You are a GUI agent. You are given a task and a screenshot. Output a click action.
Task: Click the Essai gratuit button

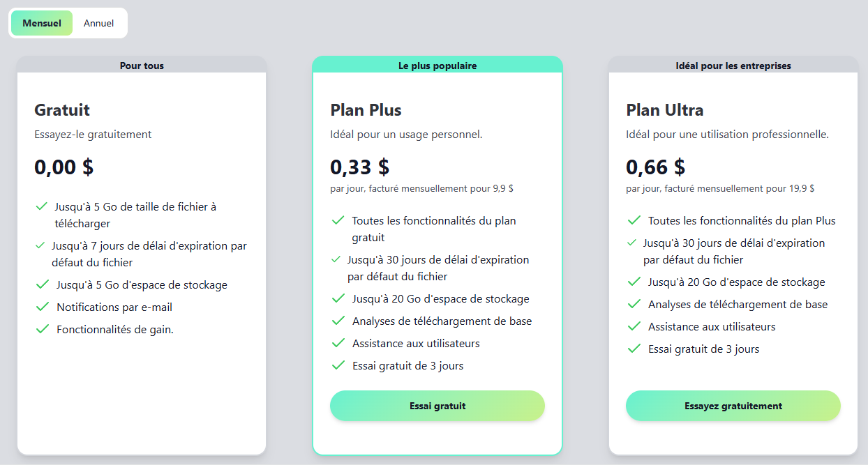click(x=437, y=406)
